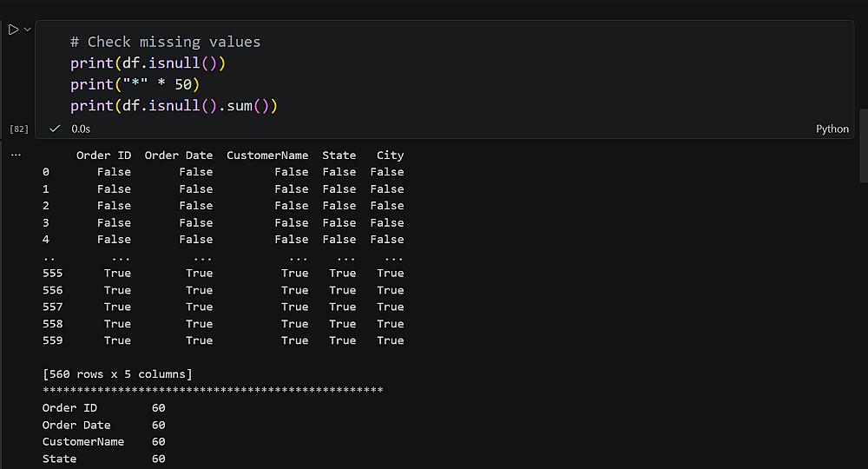Click the City column header in output
This screenshot has width=868, height=469.
tap(390, 155)
